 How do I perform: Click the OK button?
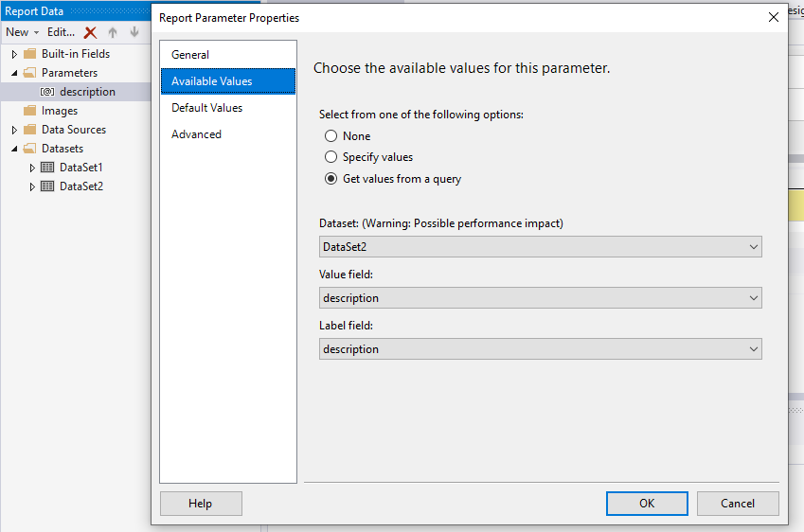click(647, 504)
